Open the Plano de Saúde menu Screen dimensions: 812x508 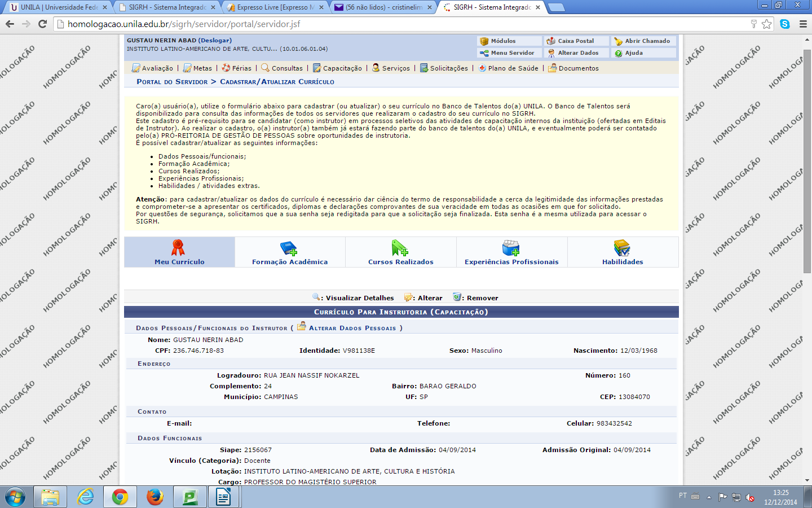click(508, 68)
